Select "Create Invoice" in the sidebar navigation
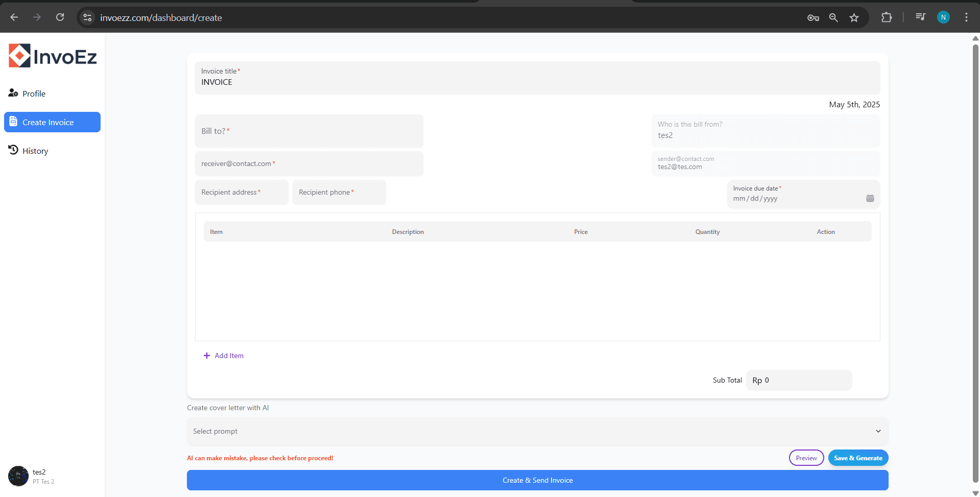Image resolution: width=980 pixels, height=497 pixels. [x=52, y=122]
